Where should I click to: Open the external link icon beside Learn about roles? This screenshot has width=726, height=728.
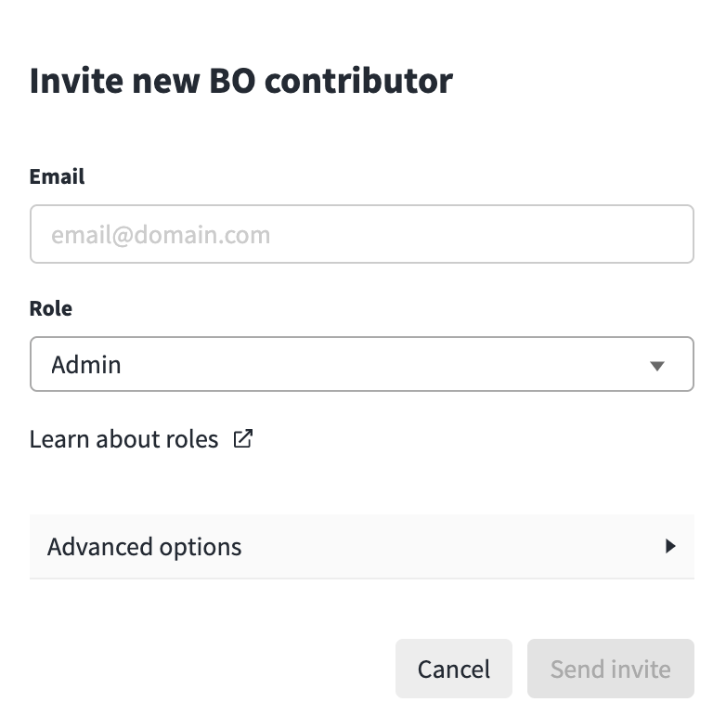tap(243, 438)
